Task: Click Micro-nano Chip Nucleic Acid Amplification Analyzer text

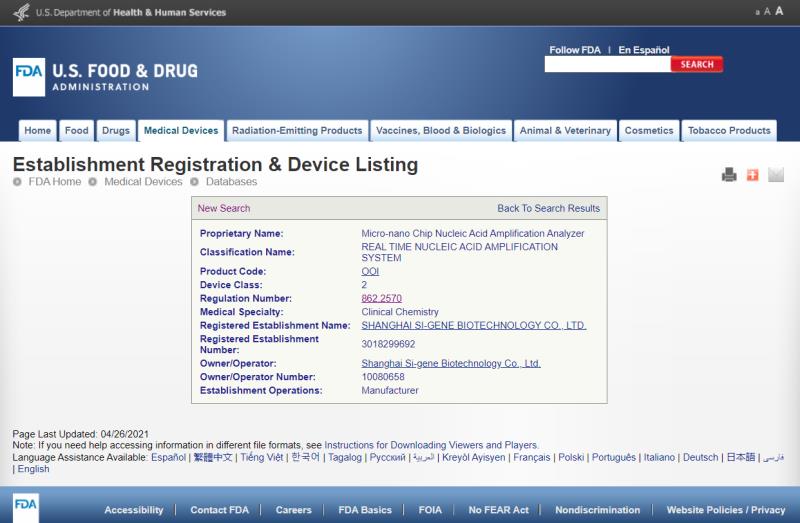Action: (472, 234)
